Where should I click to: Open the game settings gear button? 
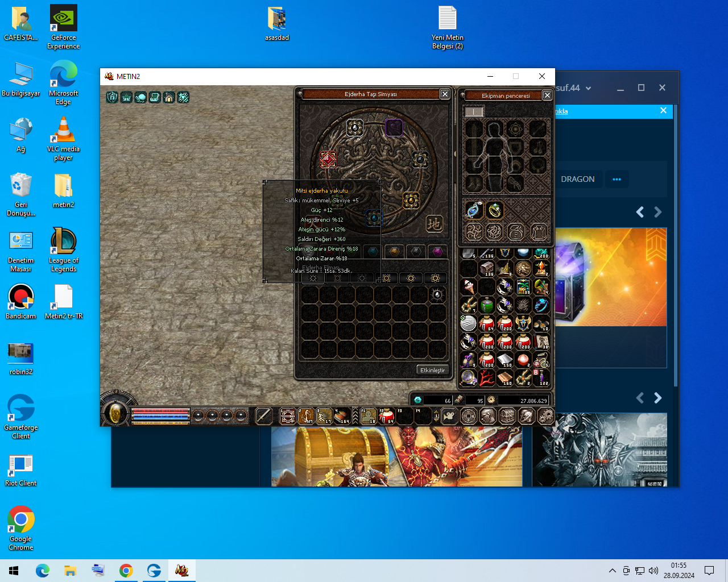click(x=546, y=417)
